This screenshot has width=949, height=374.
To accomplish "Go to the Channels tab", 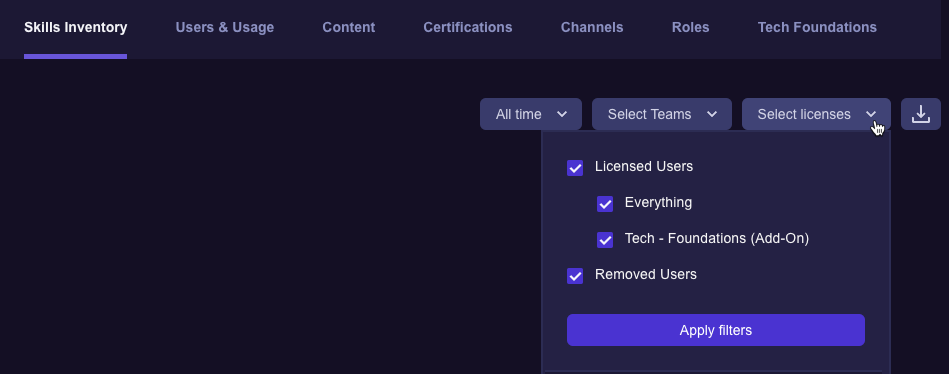I will (x=592, y=27).
